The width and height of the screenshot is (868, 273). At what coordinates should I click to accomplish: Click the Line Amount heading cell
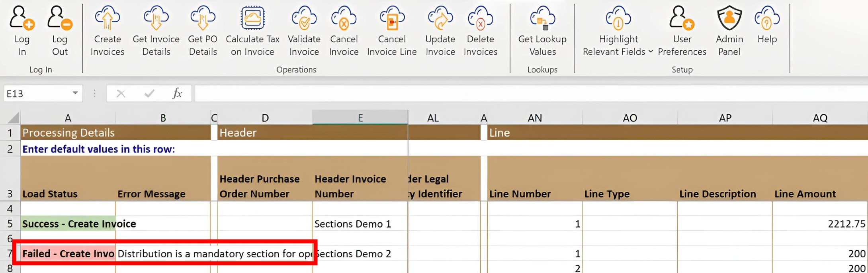[820, 178]
